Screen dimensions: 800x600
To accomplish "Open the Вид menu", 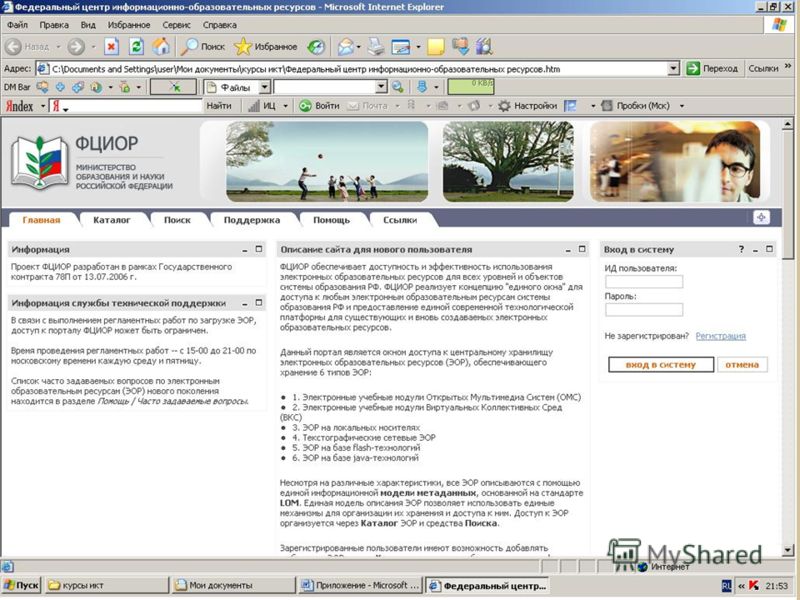I will (x=88, y=25).
